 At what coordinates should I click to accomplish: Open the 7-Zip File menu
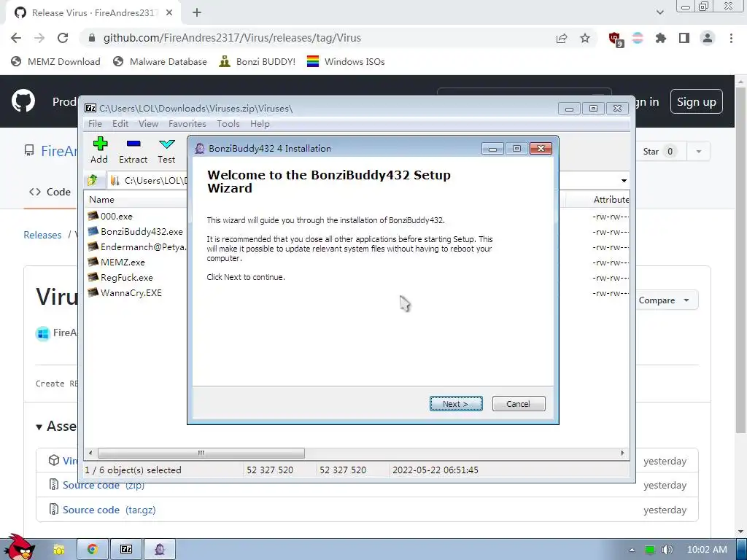pos(95,124)
